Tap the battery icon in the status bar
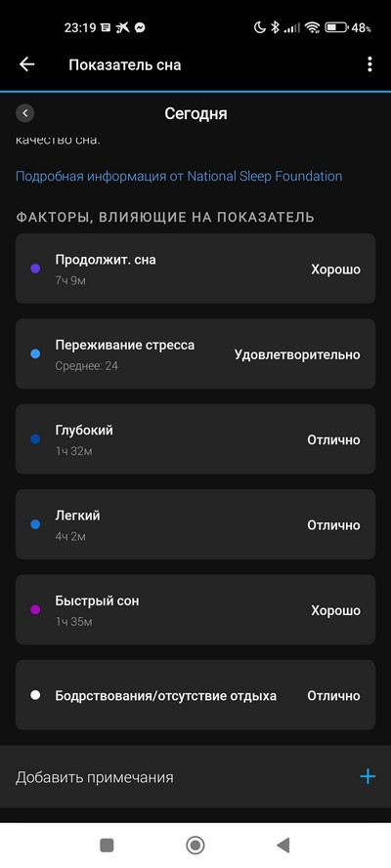 click(x=336, y=27)
